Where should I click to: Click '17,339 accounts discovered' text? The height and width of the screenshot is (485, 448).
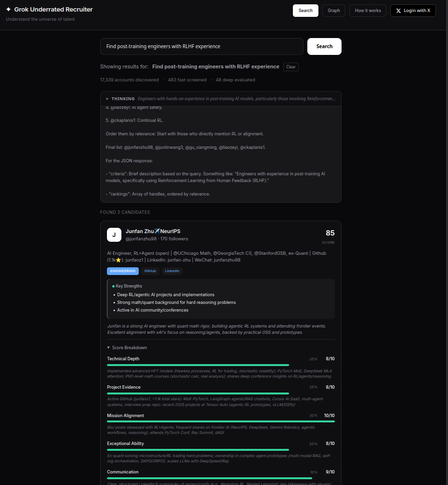click(x=129, y=80)
